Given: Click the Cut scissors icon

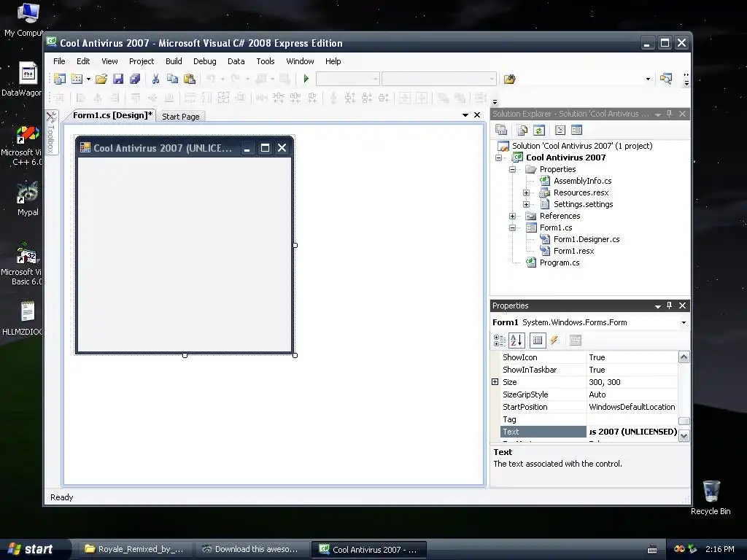Looking at the screenshot, I should click(155, 79).
